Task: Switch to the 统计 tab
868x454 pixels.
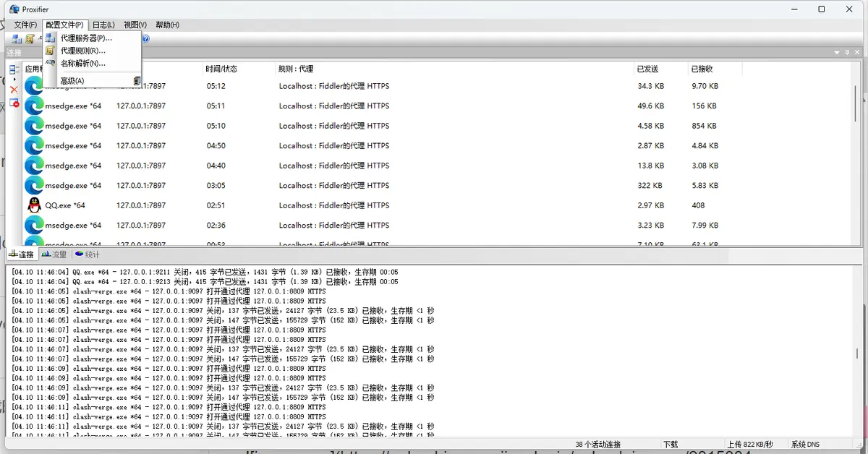Action: pos(88,254)
